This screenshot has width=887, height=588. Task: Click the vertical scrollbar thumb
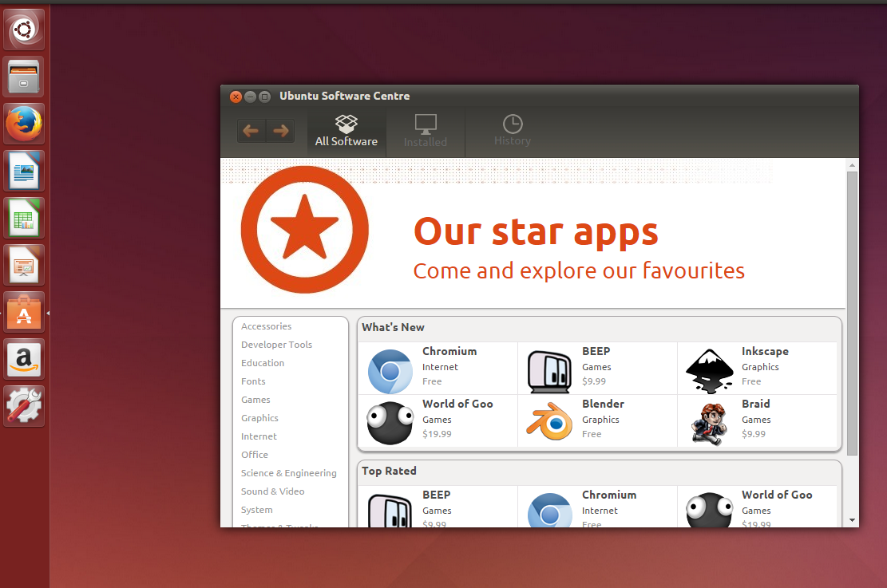852,314
